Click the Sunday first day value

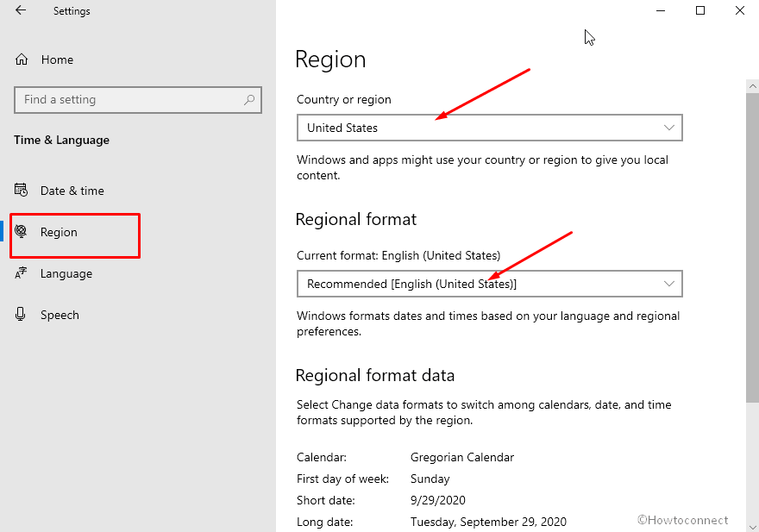coord(430,479)
